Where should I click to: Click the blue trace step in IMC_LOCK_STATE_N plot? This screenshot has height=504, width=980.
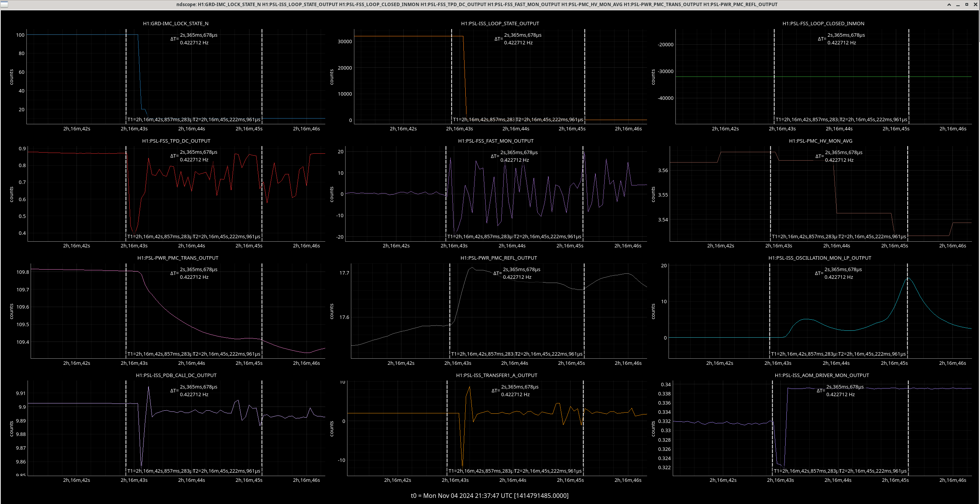[x=140, y=72]
